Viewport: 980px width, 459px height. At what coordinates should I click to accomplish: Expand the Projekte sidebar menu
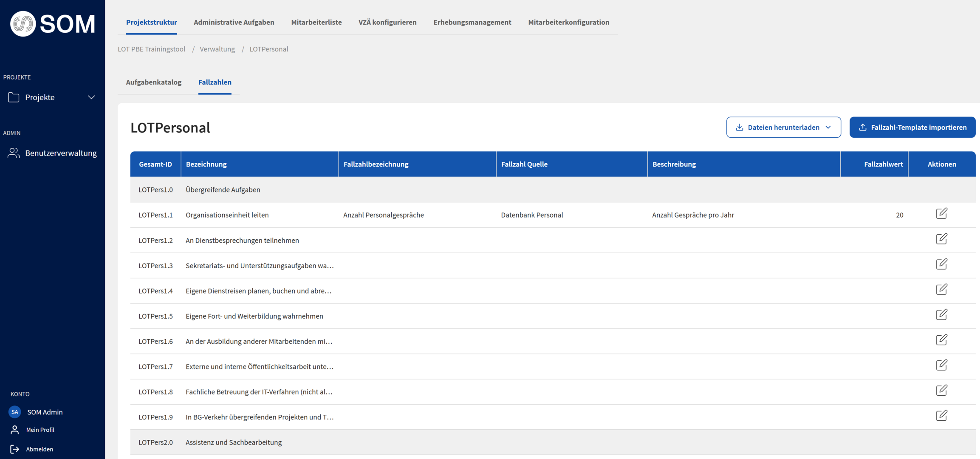(52, 97)
